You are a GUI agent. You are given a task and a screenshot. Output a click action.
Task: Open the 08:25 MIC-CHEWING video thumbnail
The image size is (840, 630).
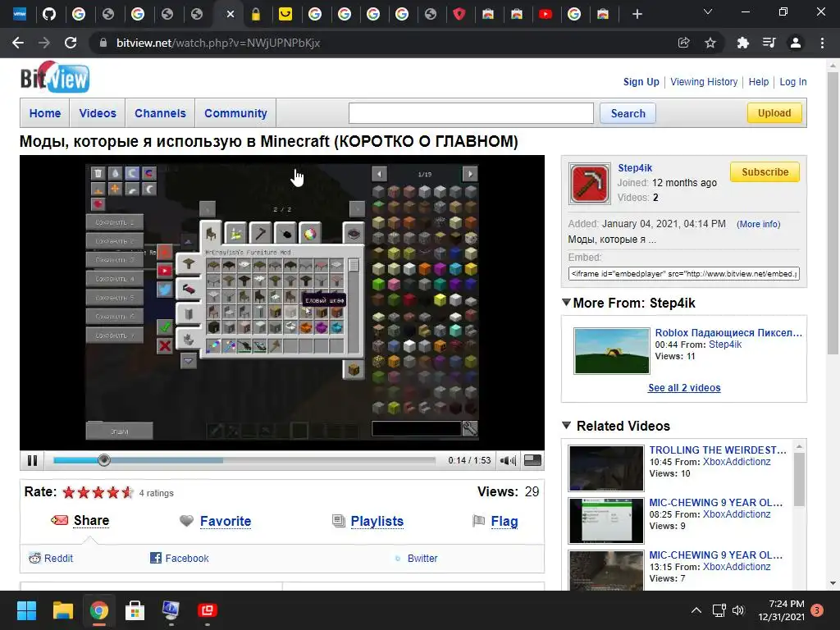[x=606, y=521]
